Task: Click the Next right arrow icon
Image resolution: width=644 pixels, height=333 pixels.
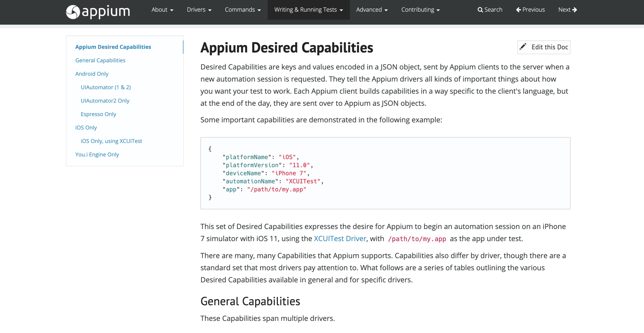Action: [x=574, y=10]
